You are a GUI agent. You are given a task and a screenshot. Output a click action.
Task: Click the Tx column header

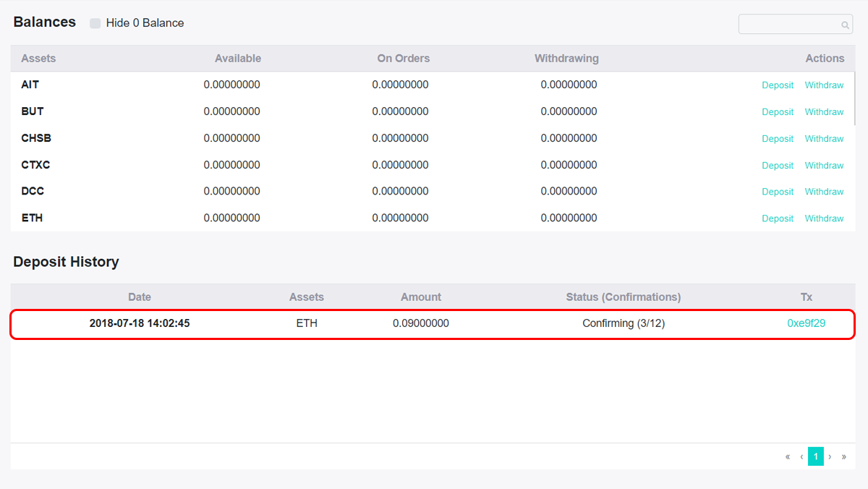(807, 297)
